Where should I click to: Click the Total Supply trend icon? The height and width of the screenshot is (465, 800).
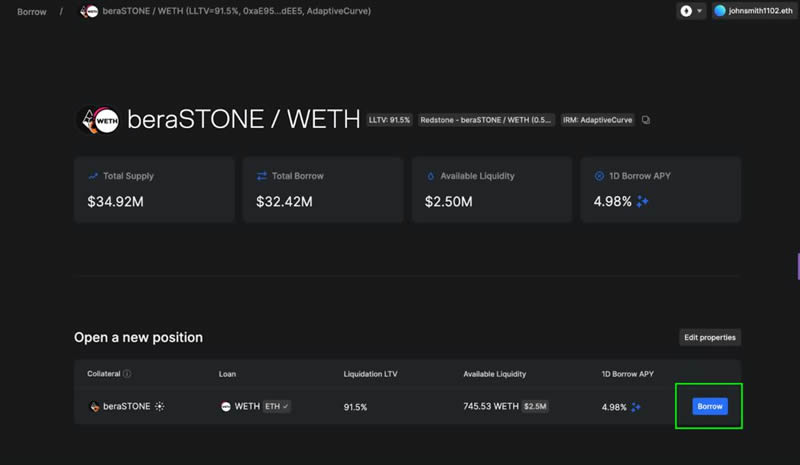[93, 176]
